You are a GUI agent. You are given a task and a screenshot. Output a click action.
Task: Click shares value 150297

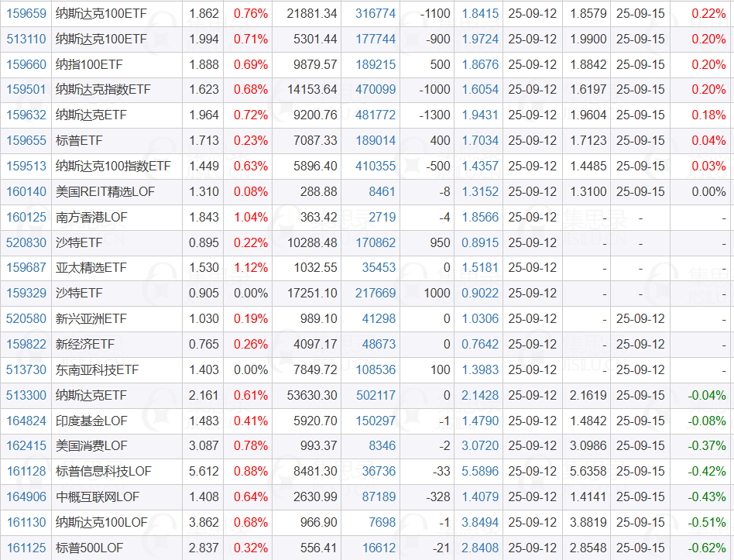click(x=376, y=421)
